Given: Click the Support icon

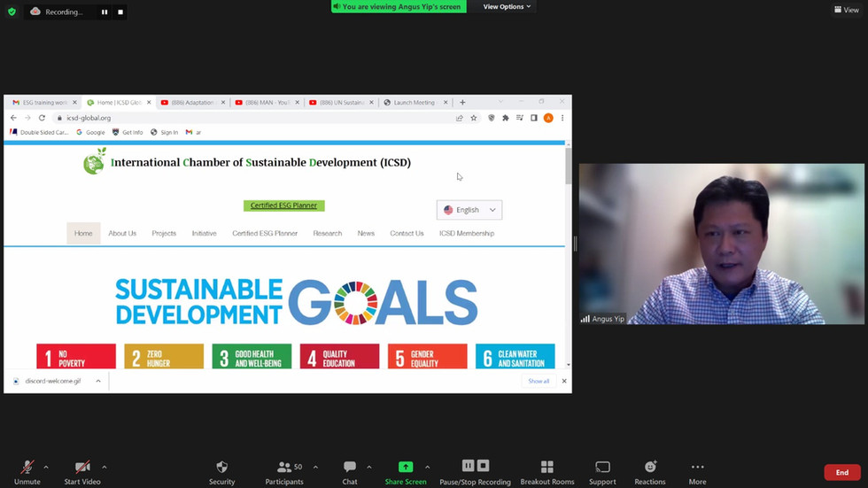Looking at the screenshot, I should tap(602, 467).
